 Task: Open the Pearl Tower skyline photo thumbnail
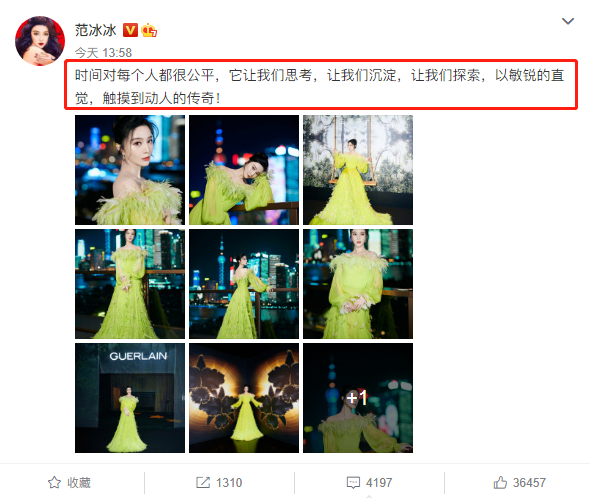tap(244, 284)
